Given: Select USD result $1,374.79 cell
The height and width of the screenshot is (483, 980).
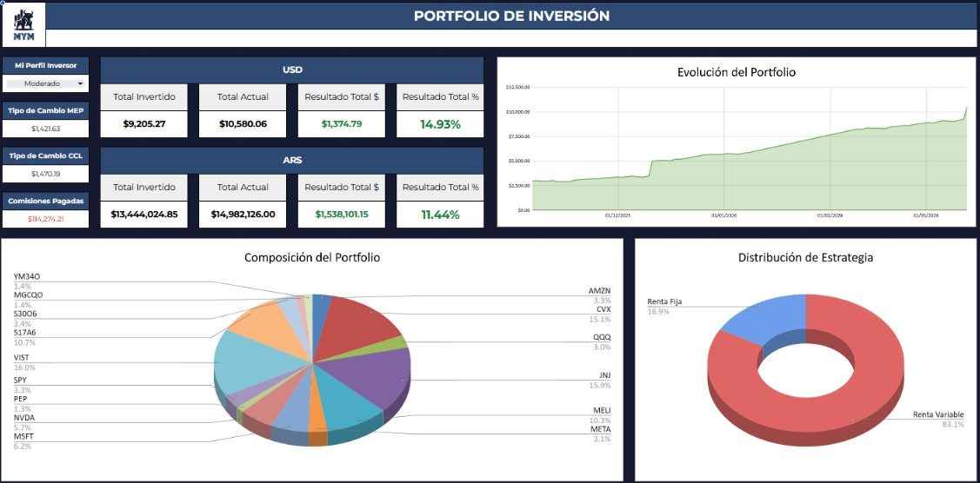Looking at the screenshot, I should tap(342, 124).
